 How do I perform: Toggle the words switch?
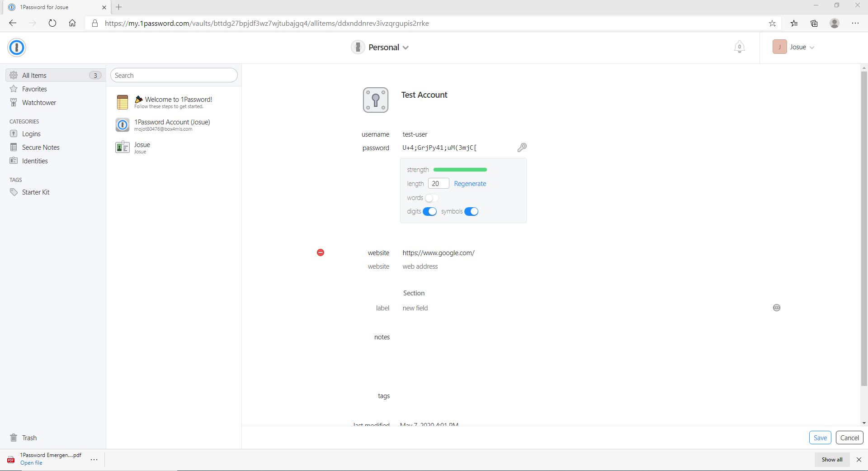432,198
